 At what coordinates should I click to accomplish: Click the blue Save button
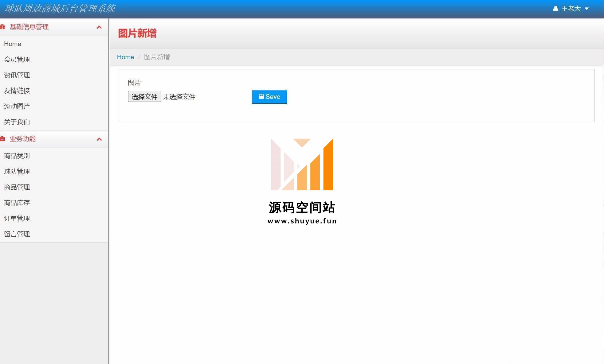point(269,97)
